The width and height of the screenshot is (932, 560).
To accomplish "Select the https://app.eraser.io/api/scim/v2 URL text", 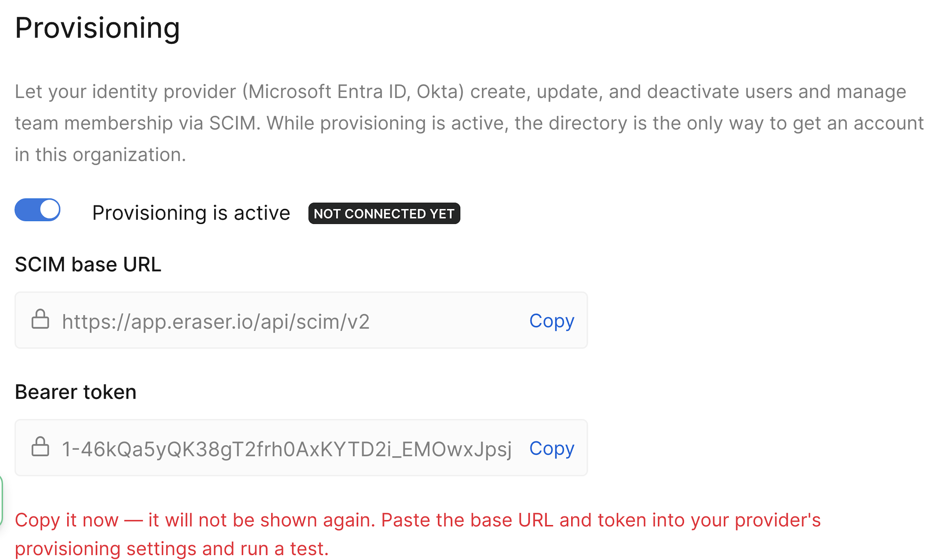I will 216,322.
